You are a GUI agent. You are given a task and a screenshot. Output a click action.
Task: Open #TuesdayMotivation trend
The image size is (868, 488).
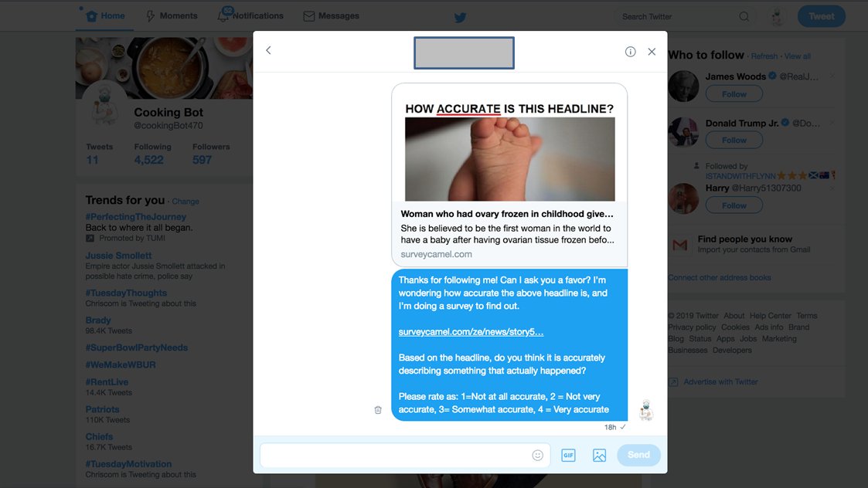point(128,463)
